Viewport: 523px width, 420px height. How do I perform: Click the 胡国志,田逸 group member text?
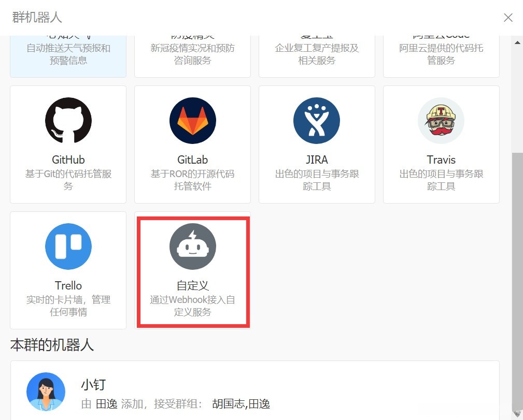click(242, 404)
